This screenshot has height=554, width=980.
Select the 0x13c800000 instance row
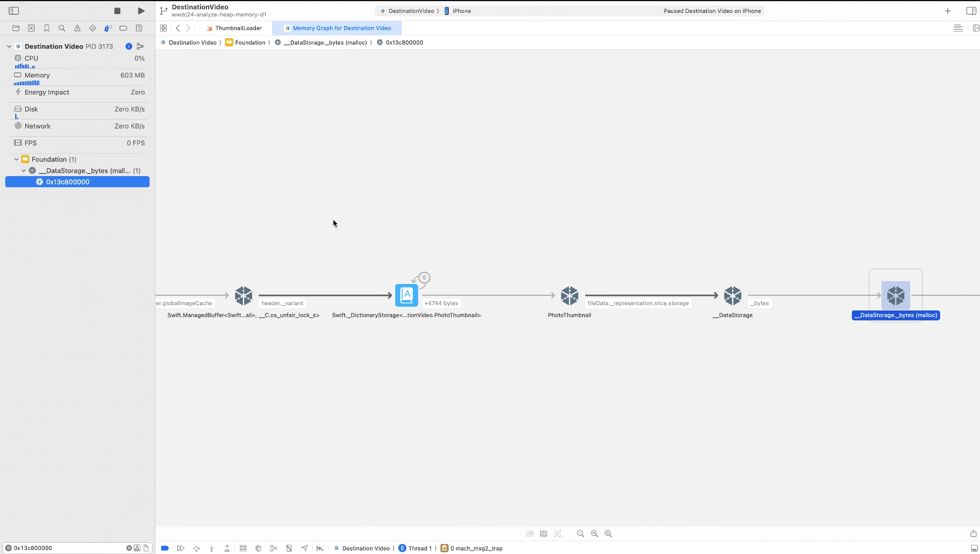point(77,182)
